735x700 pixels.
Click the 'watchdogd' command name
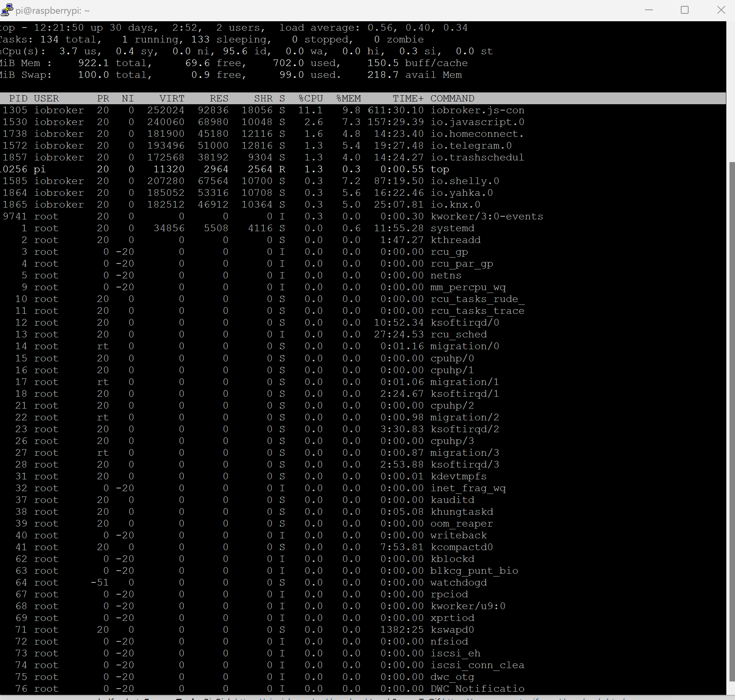coord(459,582)
